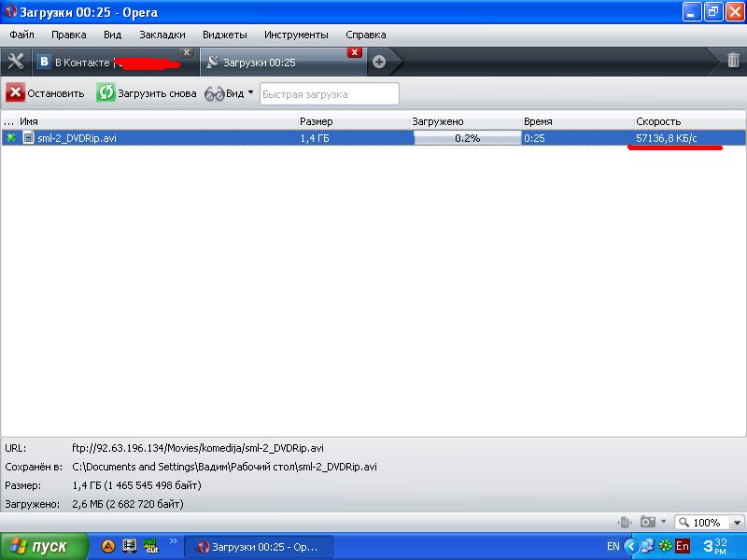The width and height of the screenshot is (747, 560).
Task: Open the zoom level dropdown arrow
Action: [738, 523]
